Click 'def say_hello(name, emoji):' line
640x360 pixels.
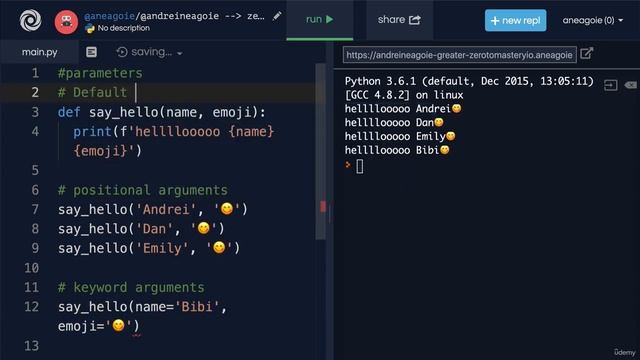(162, 112)
